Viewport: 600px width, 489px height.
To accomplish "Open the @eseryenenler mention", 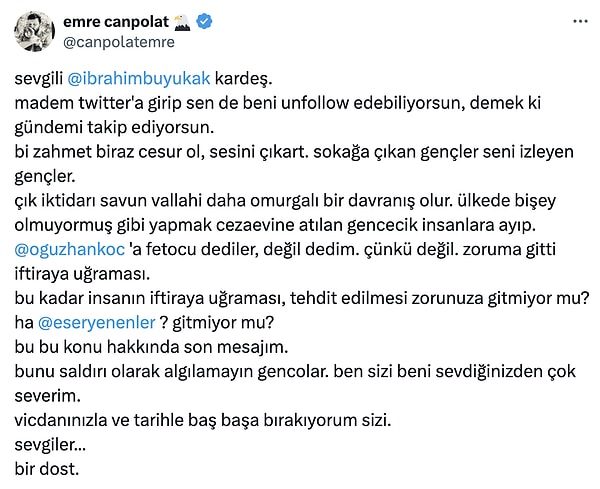I will (97, 323).
